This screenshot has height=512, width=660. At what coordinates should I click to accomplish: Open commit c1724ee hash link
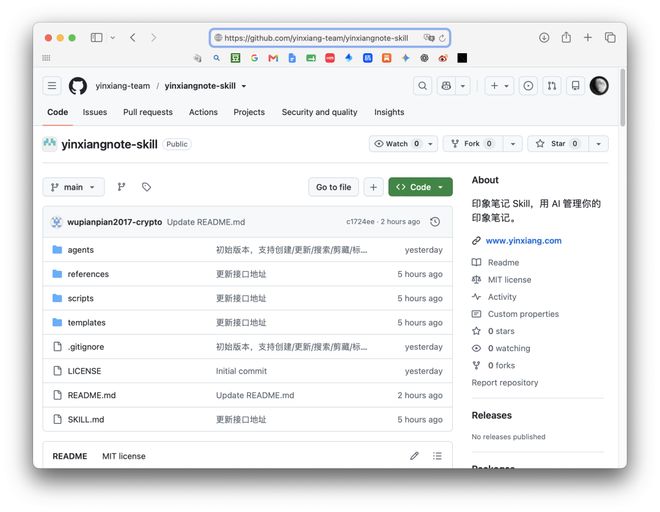360,221
